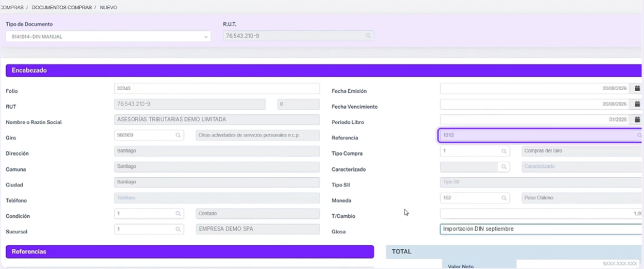Click the Sucursal search magnifier icon
This screenshot has width=644, height=269.
point(178,229)
